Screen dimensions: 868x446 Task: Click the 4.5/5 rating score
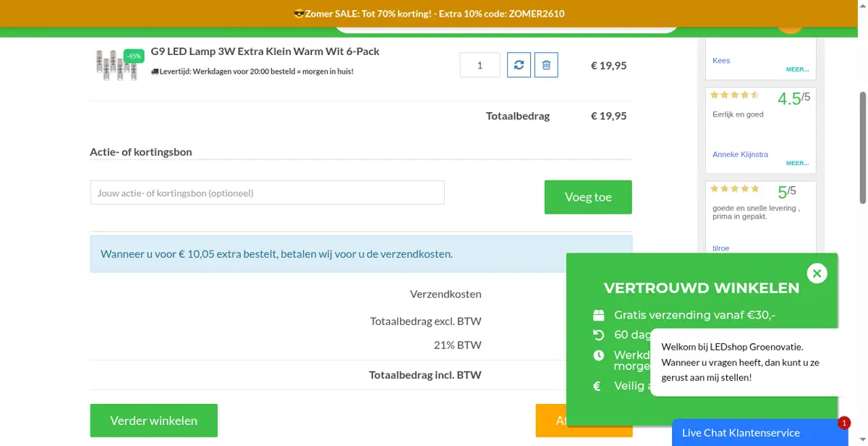click(x=794, y=98)
